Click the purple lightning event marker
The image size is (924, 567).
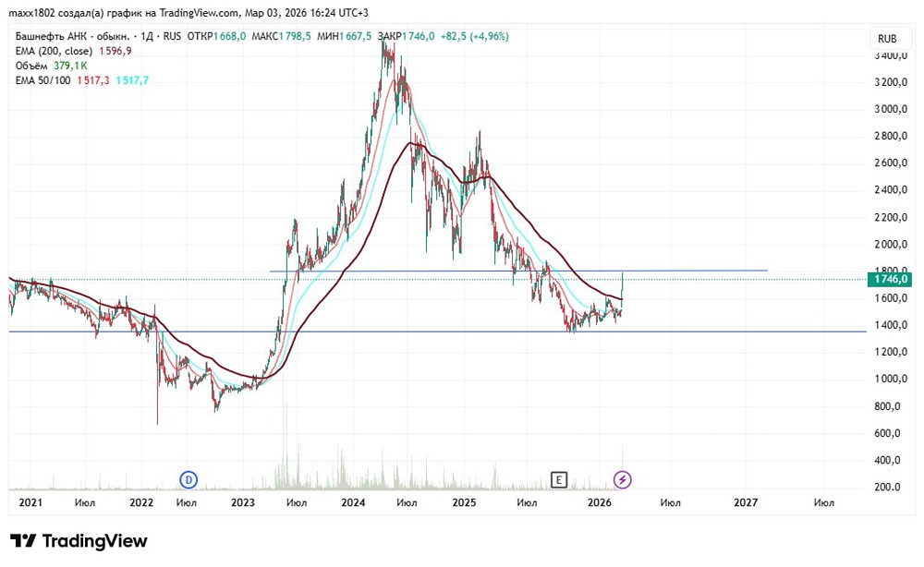(622, 480)
